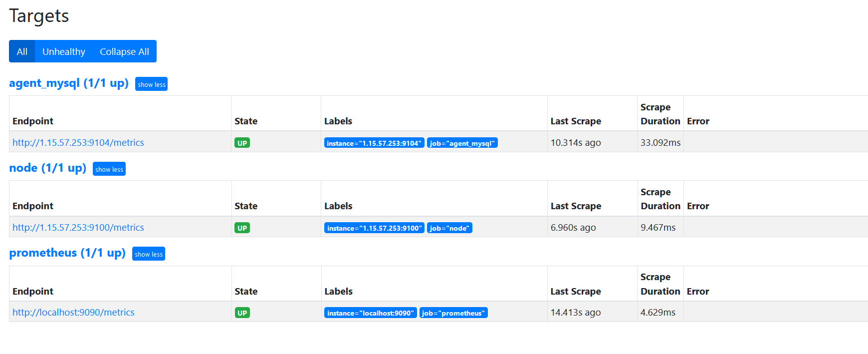The width and height of the screenshot is (868, 354).
Task: Click UP state badge for node target
Action: (x=242, y=228)
